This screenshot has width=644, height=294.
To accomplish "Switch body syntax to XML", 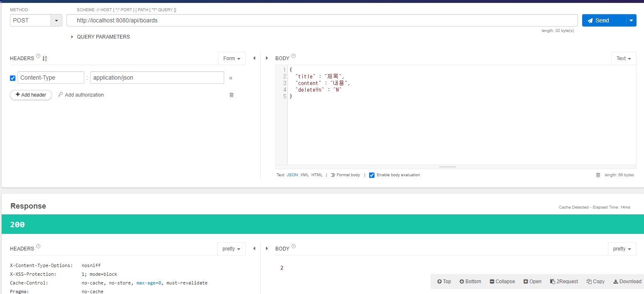I will pos(305,175).
